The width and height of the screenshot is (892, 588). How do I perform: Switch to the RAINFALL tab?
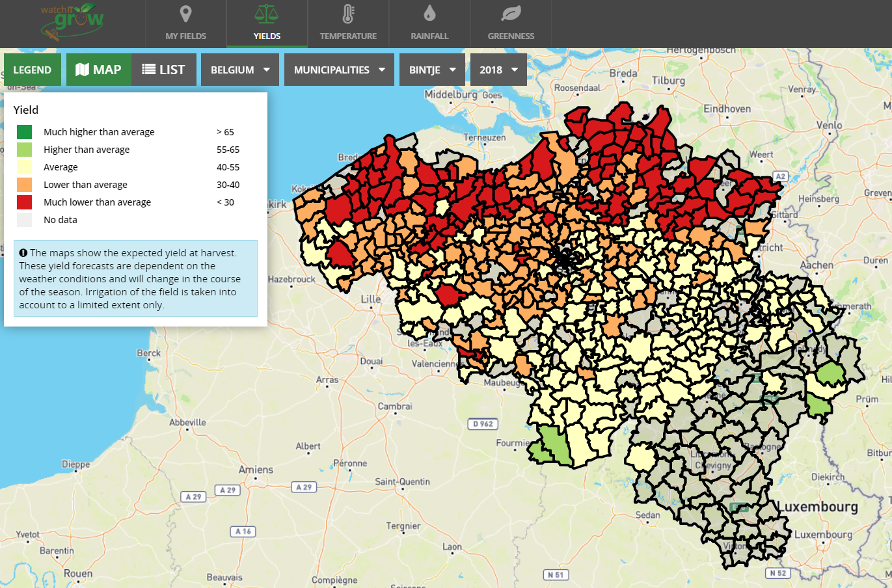pos(429,24)
